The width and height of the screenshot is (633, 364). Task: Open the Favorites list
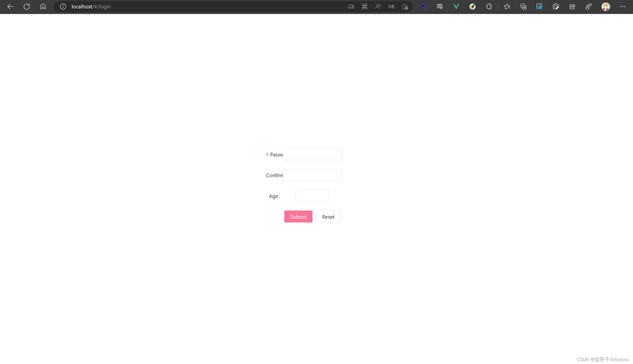point(507,6)
